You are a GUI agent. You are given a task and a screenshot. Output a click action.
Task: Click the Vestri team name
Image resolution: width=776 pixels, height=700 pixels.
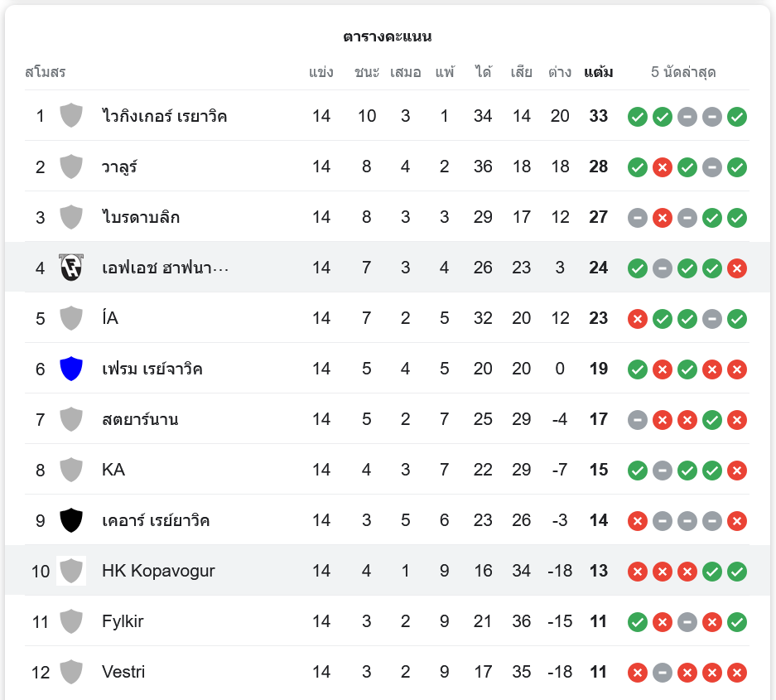point(123,672)
